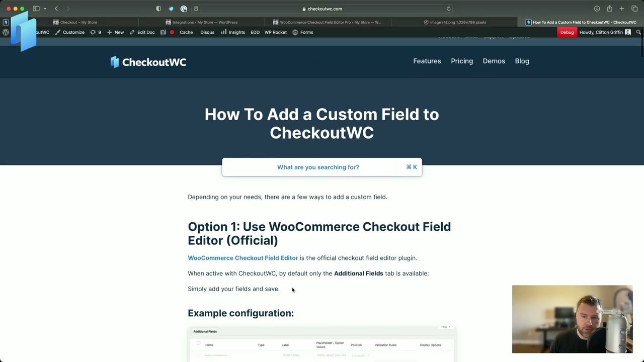Open the Blog navigation link
Screen dimensions: 644x362
click(522, 61)
